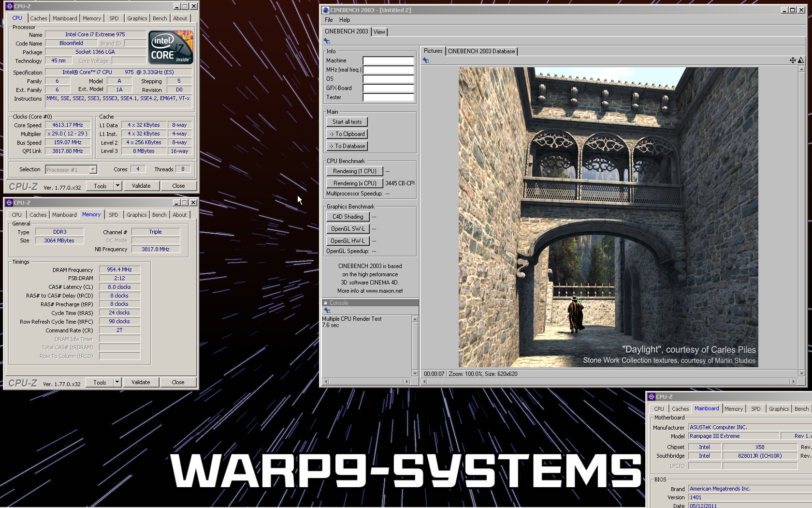Click Validate in top CPU-Z window
The image size is (812, 508).
tap(141, 186)
